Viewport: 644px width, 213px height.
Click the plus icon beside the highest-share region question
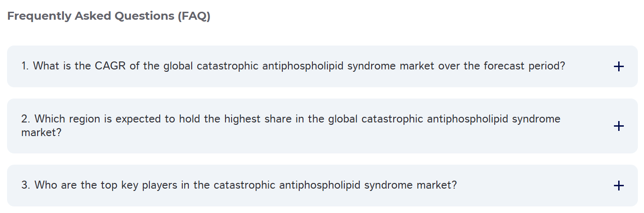point(619,126)
